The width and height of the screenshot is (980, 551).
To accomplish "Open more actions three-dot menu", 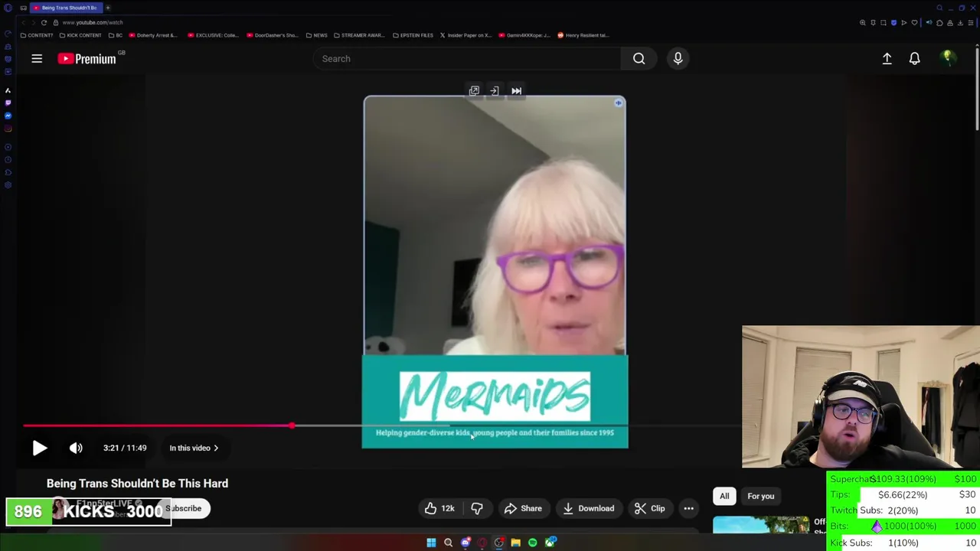I will pos(688,508).
